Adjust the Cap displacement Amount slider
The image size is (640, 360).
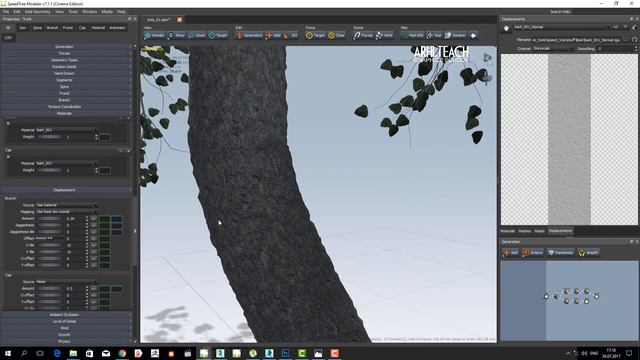50,289
